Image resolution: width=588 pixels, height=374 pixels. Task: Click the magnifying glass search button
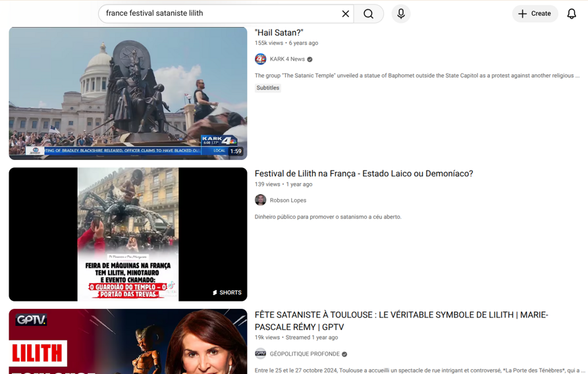pos(369,14)
